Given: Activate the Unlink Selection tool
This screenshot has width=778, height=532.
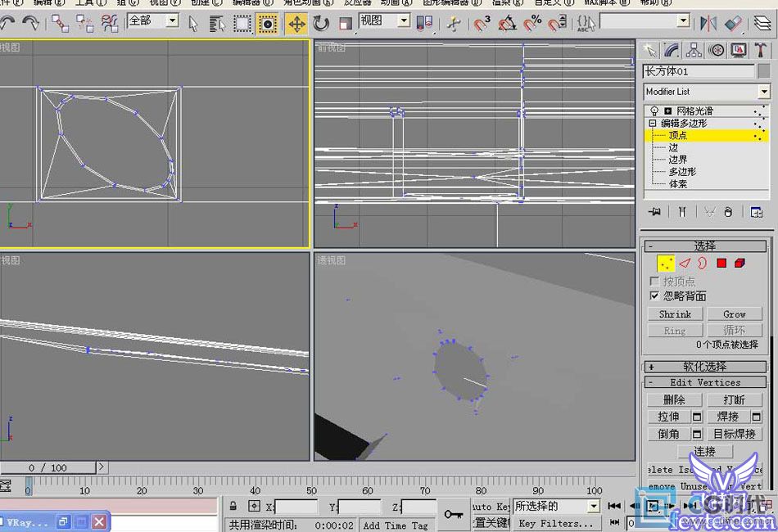Looking at the screenshot, I should coord(85,23).
